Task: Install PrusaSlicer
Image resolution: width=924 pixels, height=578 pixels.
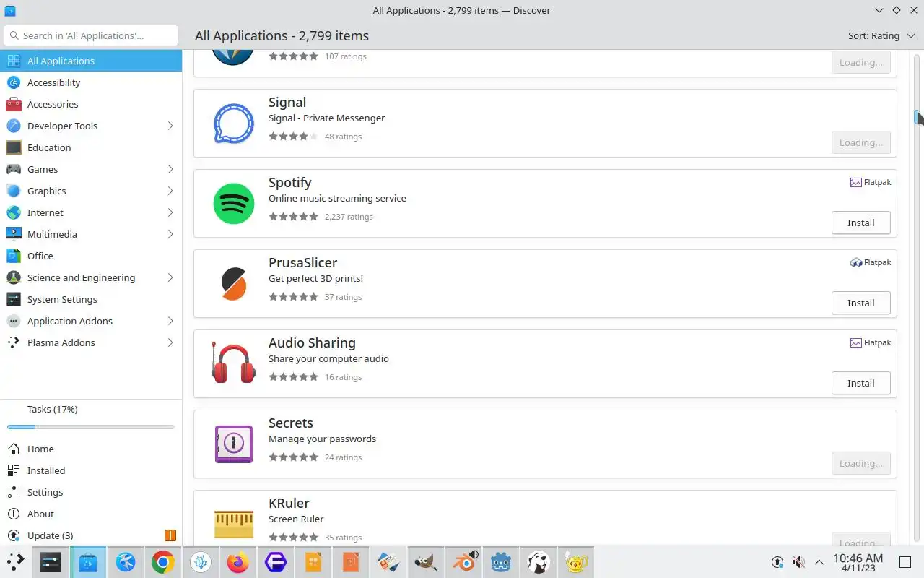Action: click(x=860, y=303)
